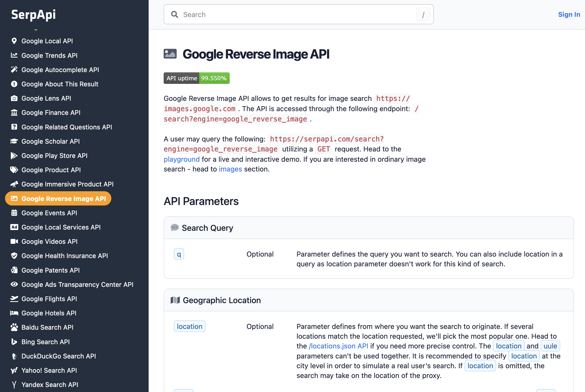Viewport: 585px width, 392px height.
Task: Click the q parameter tag
Action: (x=179, y=254)
